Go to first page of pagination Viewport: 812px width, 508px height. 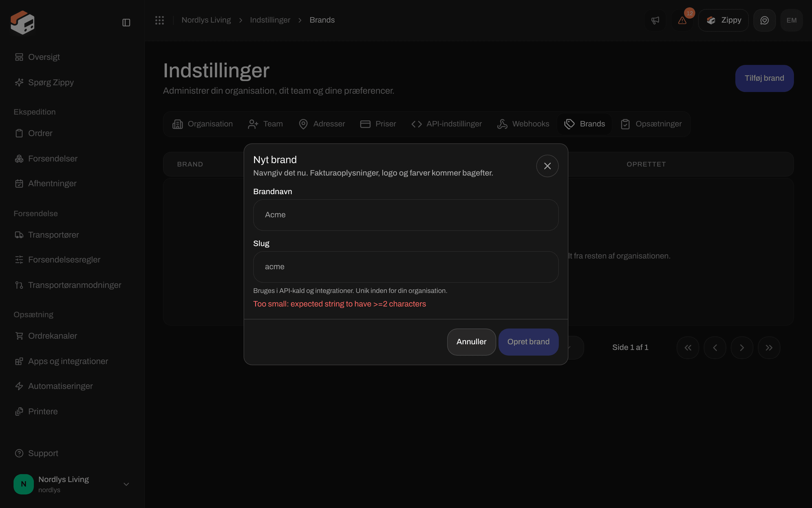point(688,348)
